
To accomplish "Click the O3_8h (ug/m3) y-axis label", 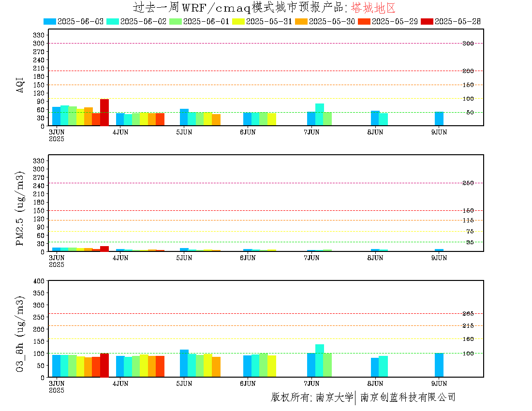I will [x=20, y=334].
